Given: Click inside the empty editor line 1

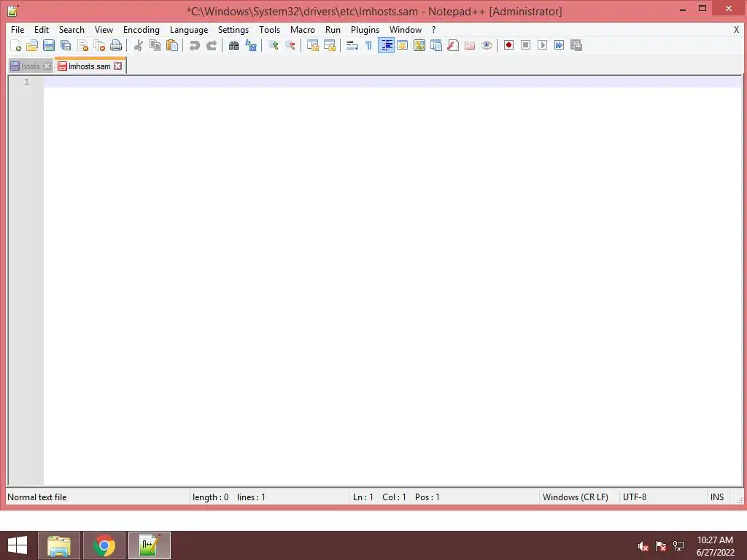Looking at the screenshot, I should click(392, 82).
